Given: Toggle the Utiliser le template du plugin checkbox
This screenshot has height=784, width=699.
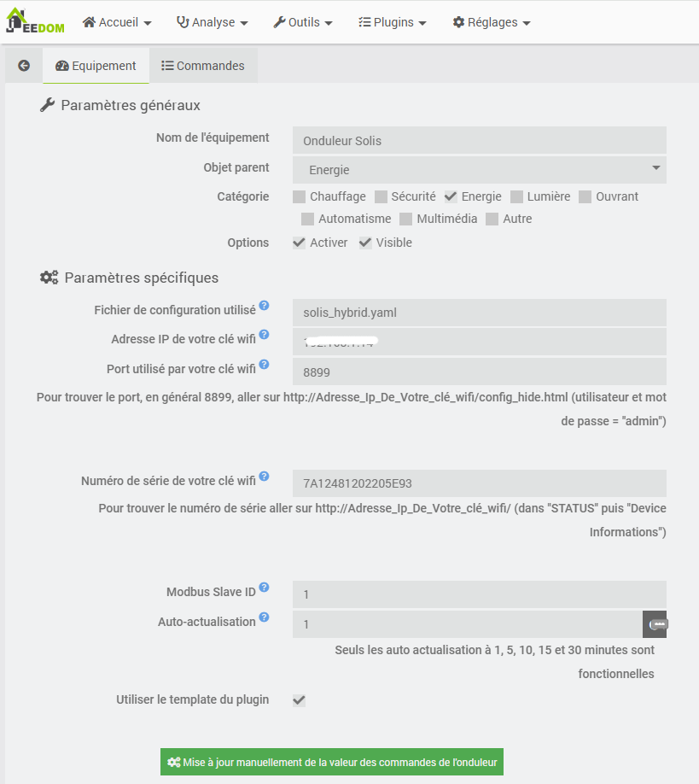Looking at the screenshot, I should [x=300, y=700].
